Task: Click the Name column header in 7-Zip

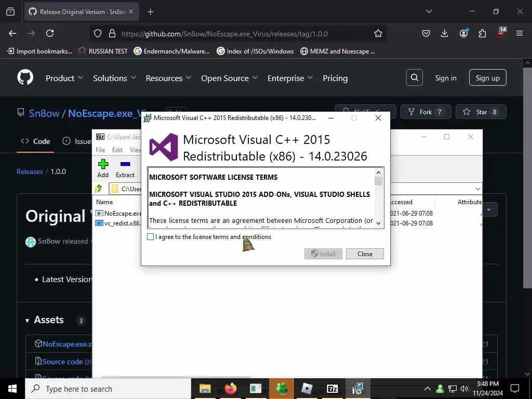Action: (x=104, y=202)
